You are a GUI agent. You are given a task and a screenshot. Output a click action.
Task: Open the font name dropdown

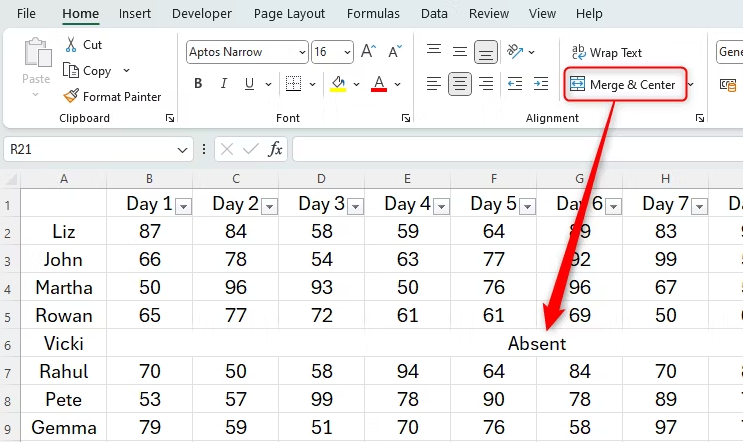tap(302, 52)
